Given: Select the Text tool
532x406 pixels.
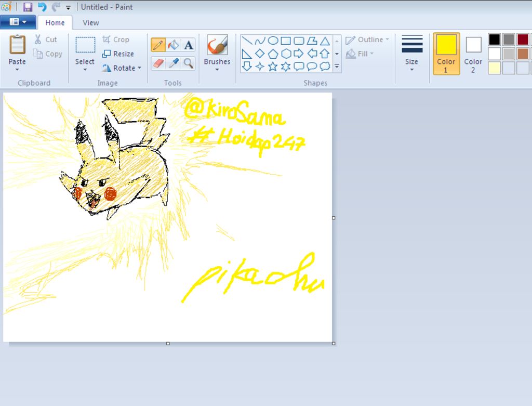Looking at the screenshot, I should click(x=188, y=45).
